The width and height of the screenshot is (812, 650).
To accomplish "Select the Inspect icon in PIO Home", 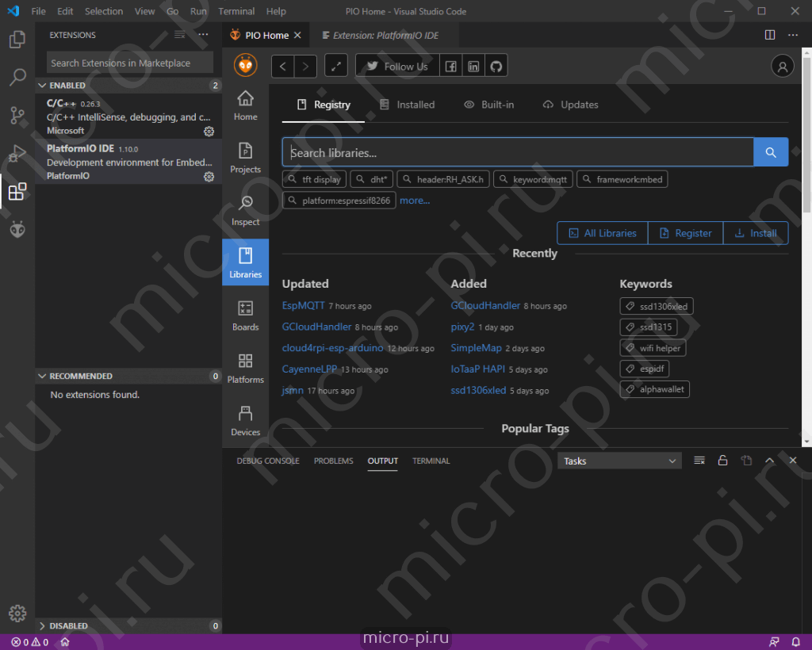I will [x=245, y=208].
